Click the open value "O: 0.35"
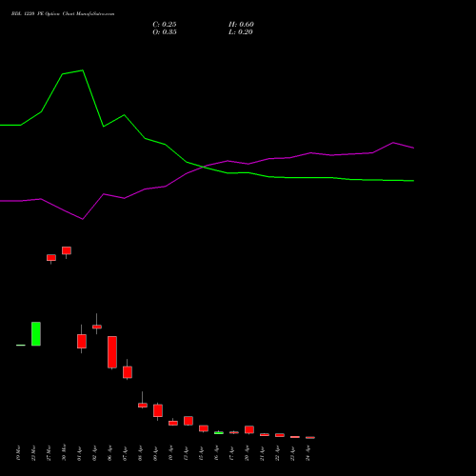Image resolution: width=476 pixels, height=476 pixels. point(165,32)
